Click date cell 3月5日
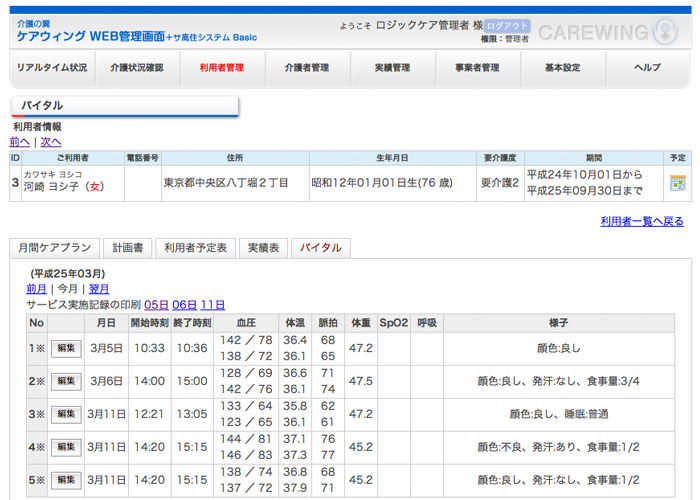Image resolution: width=700 pixels, height=500 pixels. 106,349
